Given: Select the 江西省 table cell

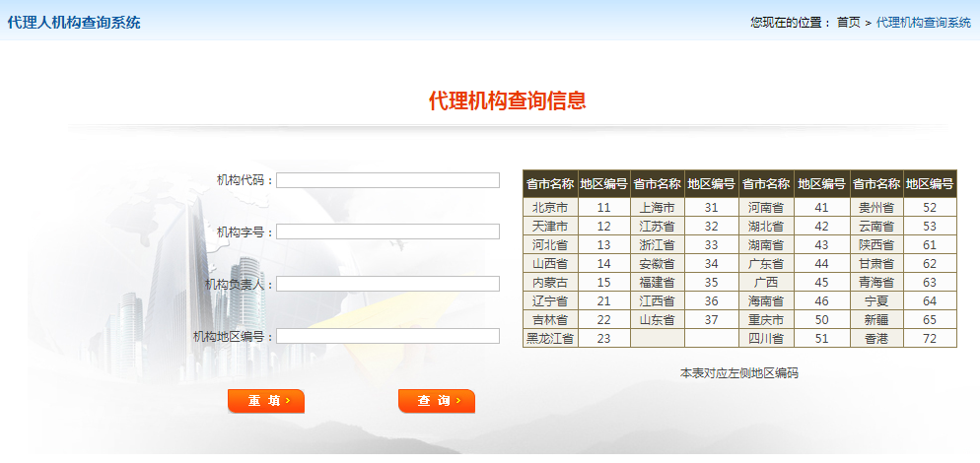Looking at the screenshot, I should (658, 301).
